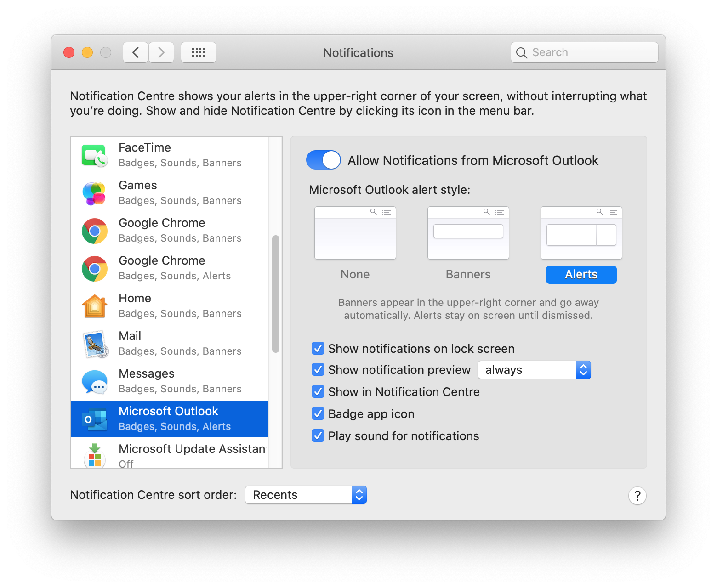Show all preferences grid
717x588 pixels.
[x=199, y=52]
